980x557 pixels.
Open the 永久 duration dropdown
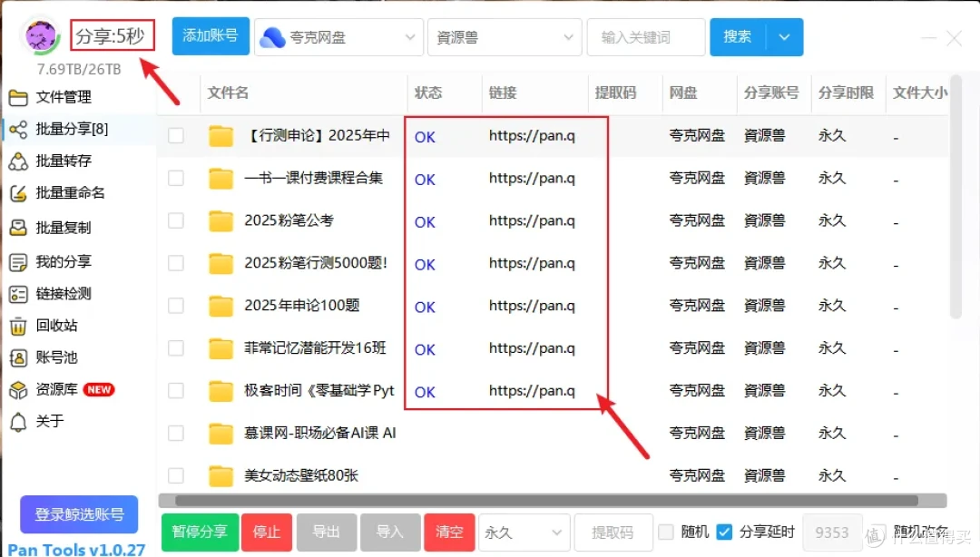524,533
